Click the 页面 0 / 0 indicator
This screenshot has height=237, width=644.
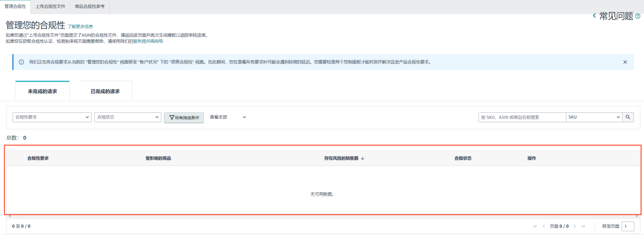[559, 226]
